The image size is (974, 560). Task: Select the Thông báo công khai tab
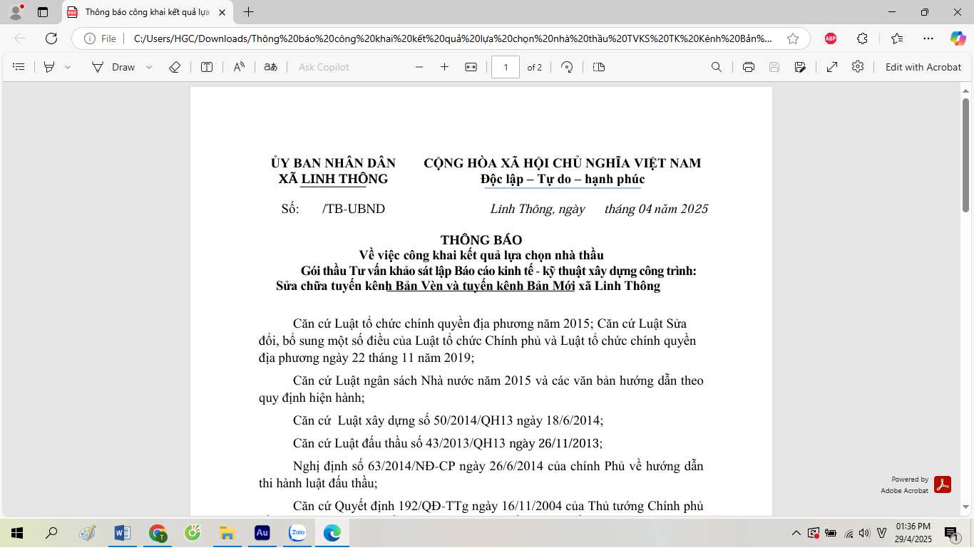pyautogui.click(x=146, y=12)
